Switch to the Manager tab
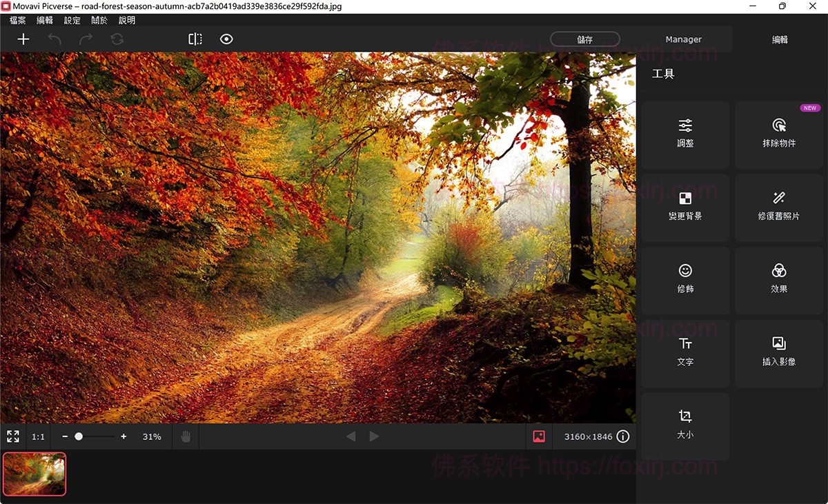This screenshot has height=504, width=828. (683, 39)
